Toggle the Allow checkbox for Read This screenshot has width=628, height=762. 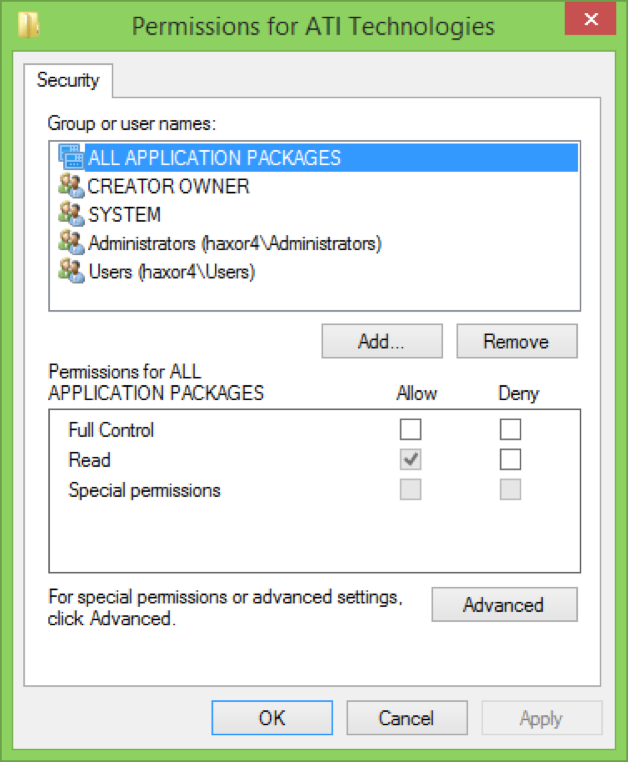click(410, 459)
